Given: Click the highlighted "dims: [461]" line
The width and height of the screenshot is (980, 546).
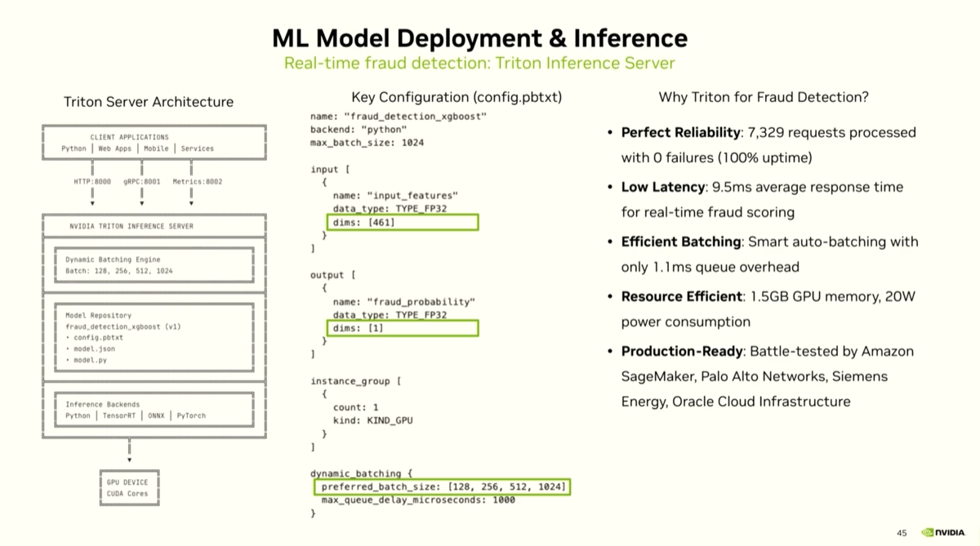Looking at the screenshot, I should click(x=402, y=222).
